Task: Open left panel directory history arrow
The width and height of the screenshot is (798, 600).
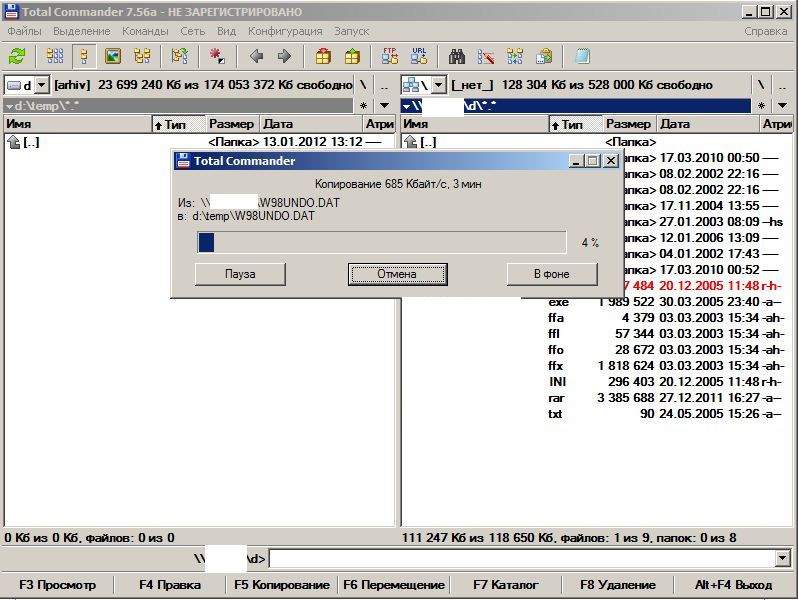Action: click(x=385, y=105)
